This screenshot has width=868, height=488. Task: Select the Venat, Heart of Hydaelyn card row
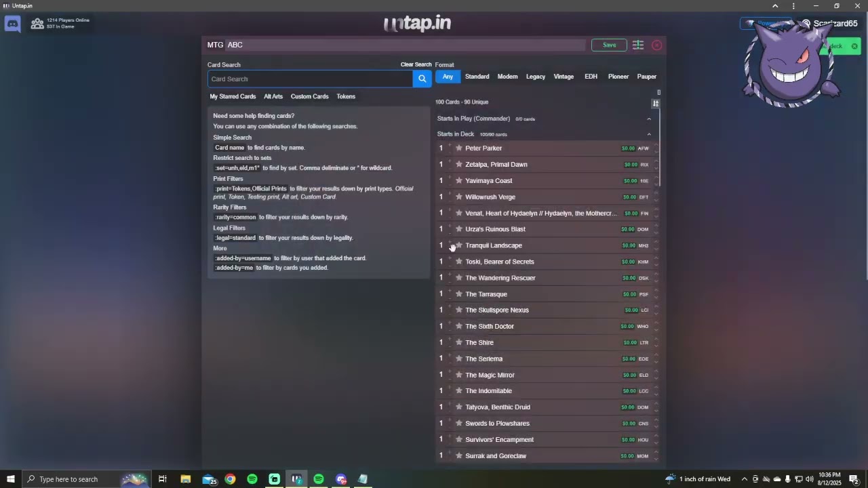coord(547,213)
